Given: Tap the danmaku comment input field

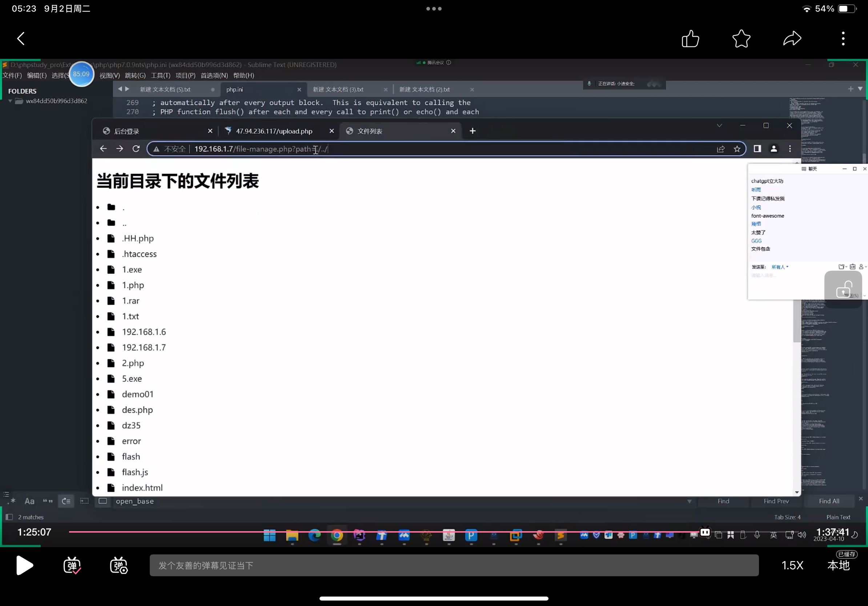Looking at the screenshot, I should 454,565.
